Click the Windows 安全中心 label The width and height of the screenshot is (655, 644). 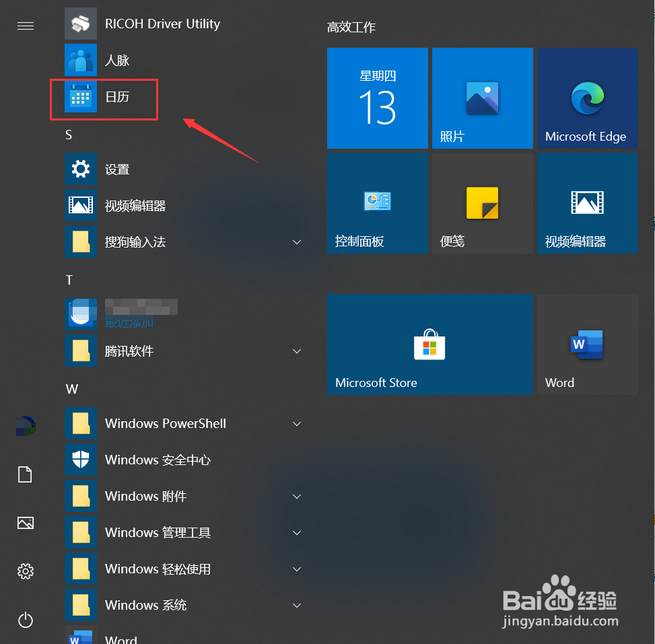tap(158, 460)
